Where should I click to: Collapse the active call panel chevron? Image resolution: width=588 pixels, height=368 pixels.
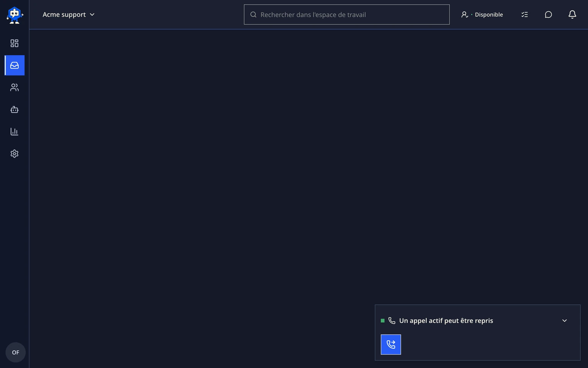[564, 320]
